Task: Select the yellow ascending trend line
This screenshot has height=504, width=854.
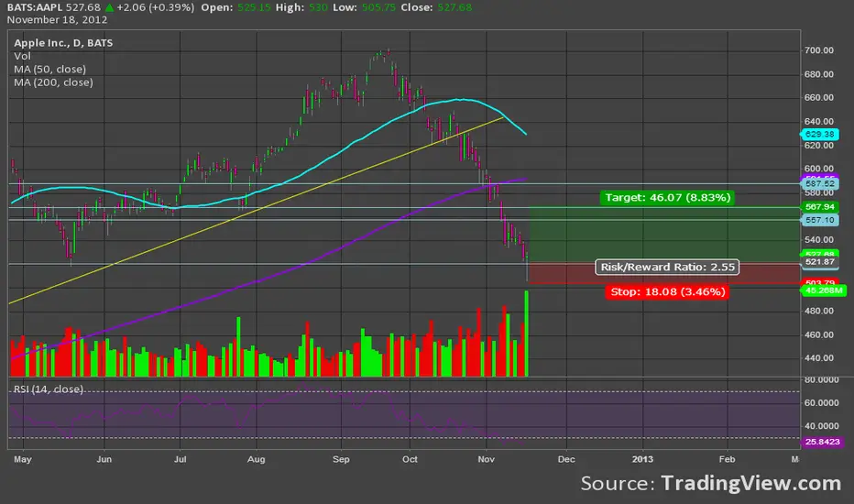Action: [256, 211]
